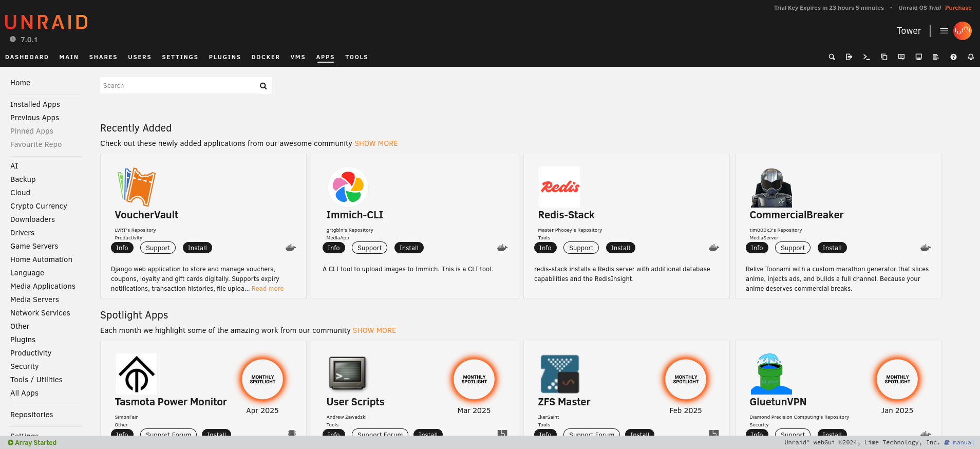Open the Security category

click(x=24, y=366)
